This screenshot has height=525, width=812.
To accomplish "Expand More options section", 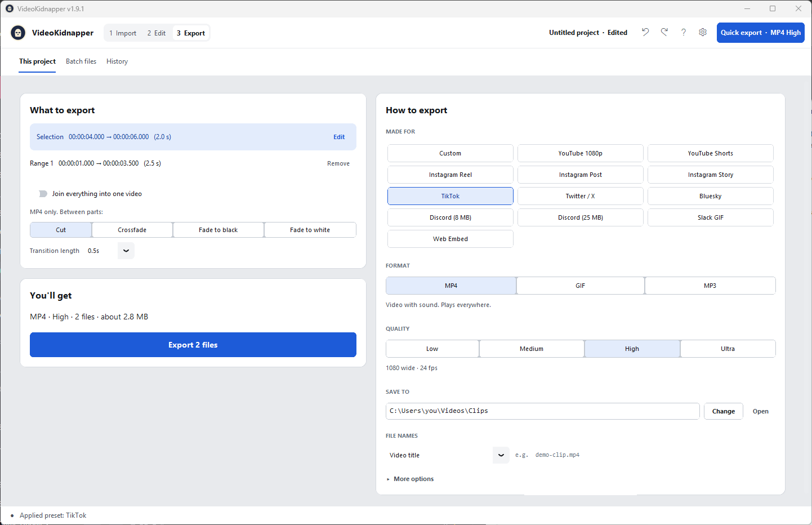I will coord(411,479).
